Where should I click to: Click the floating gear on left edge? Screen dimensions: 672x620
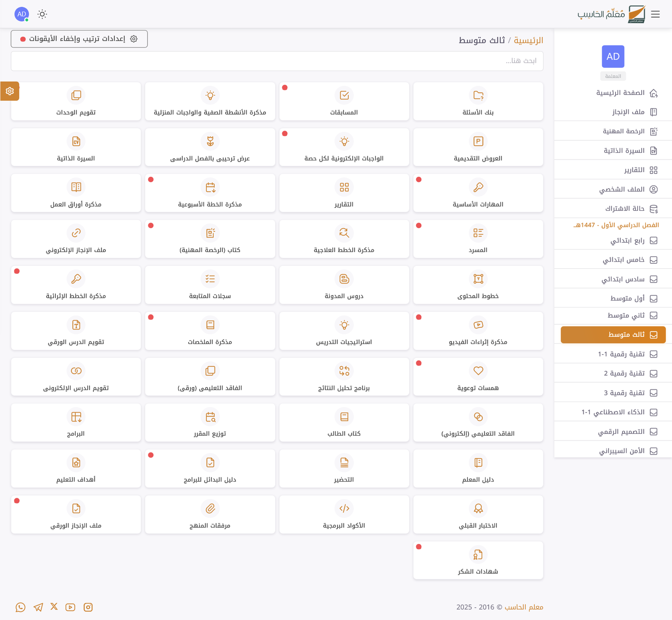click(10, 91)
